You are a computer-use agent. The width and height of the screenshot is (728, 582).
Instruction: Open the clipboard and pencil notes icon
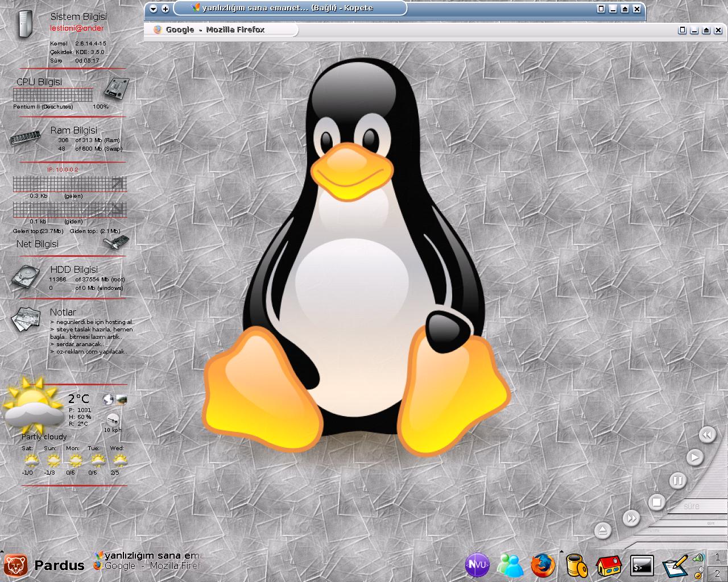[675, 566]
